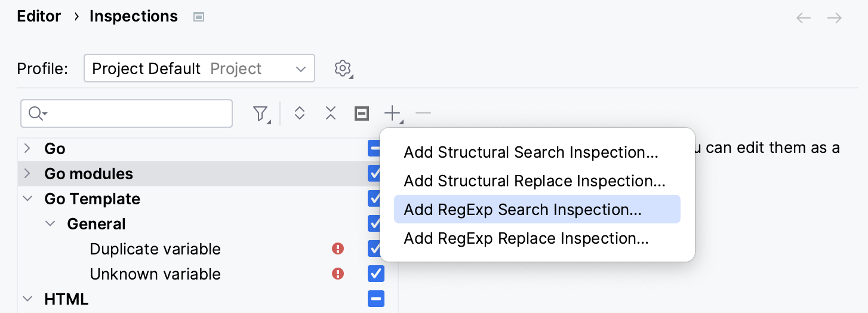
Task: Click the back navigation arrow
Action: [x=804, y=18]
